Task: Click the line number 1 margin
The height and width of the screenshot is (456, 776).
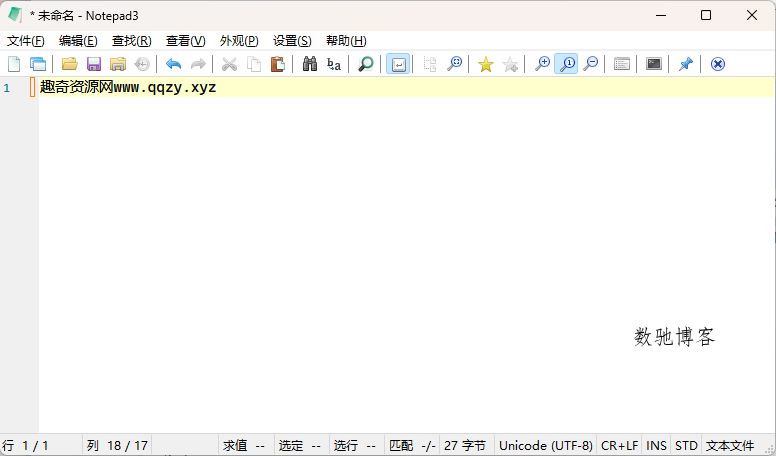Action: 7,88
